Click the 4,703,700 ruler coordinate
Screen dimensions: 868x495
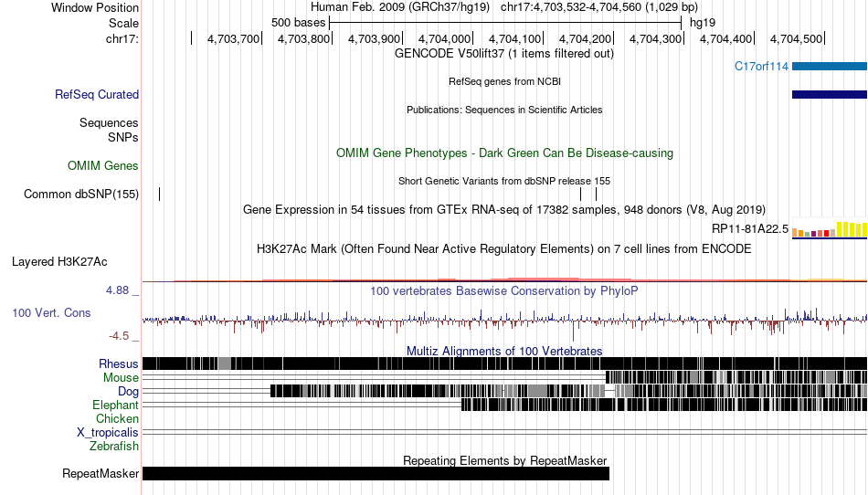(x=233, y=38)
